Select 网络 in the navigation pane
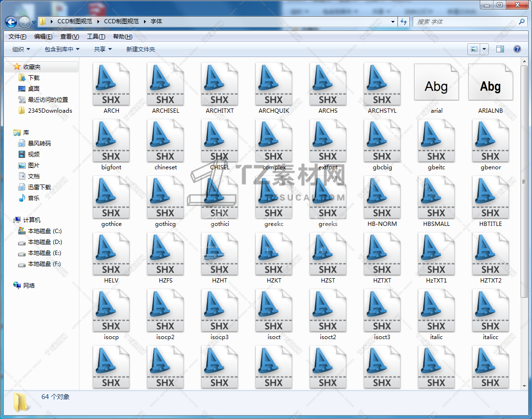 [29, 286]
